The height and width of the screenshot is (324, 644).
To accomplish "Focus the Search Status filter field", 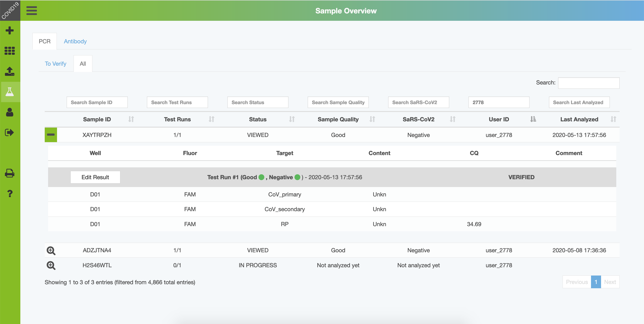I will [x=258, y=102].
